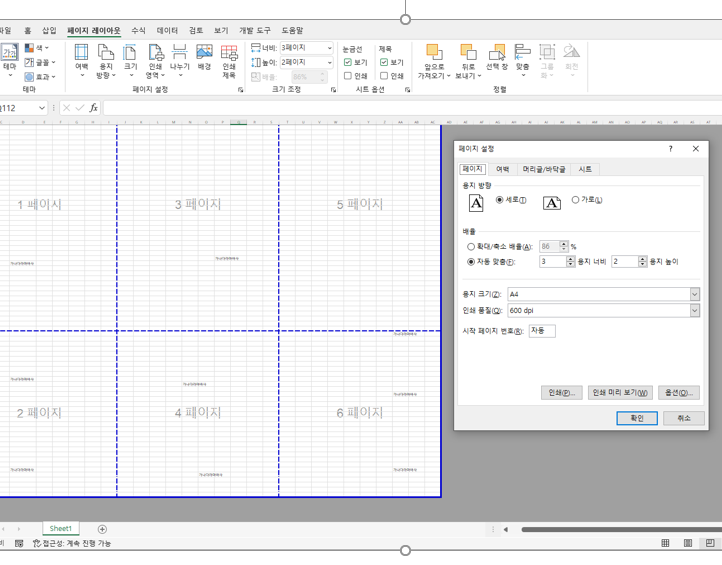This screenshot has width=722, height=565.
Task: Switch to 머리글/바닥글 tab in dialog
Action: 543,169
